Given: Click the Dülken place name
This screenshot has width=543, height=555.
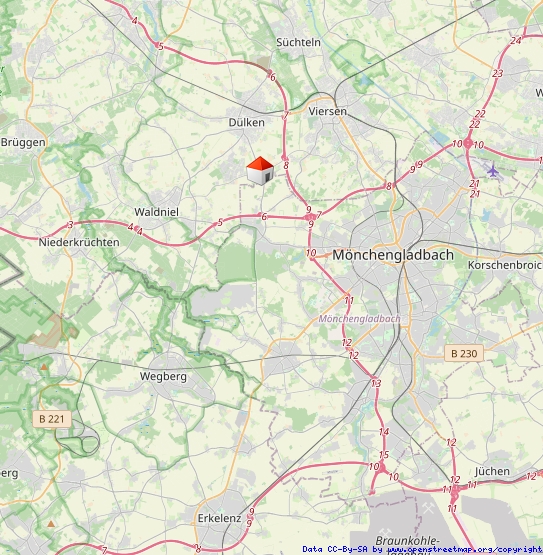Looking at the screenshot, I should 246,122.
